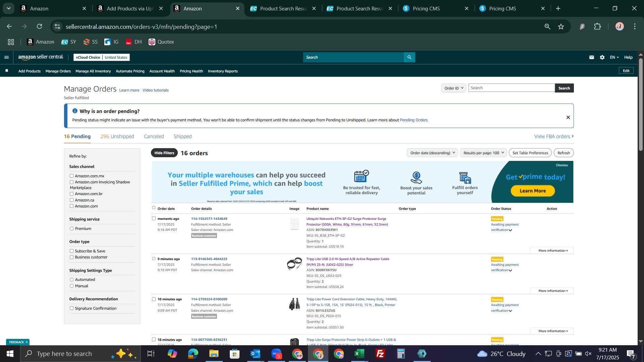
Task: Open the Quotex bookmark
Action: (x=161, y=42)
